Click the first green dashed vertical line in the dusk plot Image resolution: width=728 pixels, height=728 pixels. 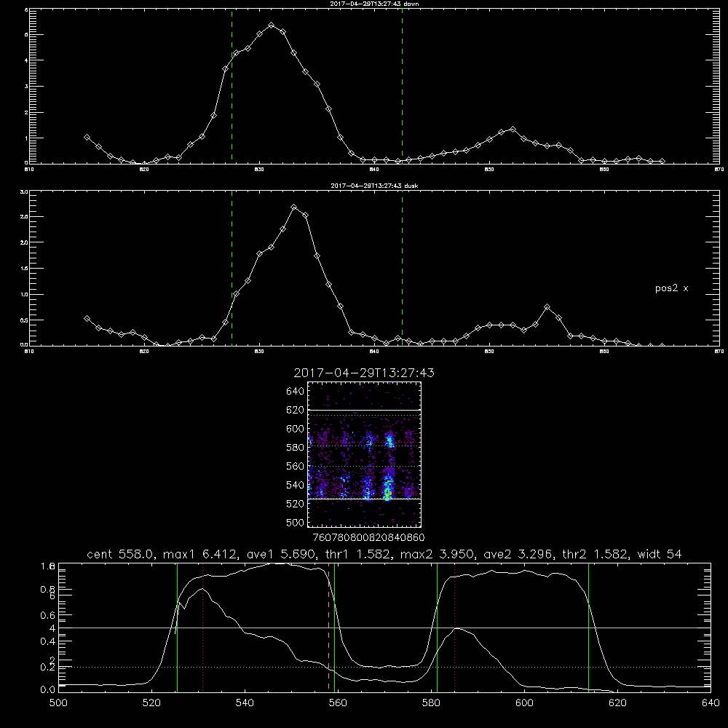pyautogui.click(x=232, y=268)
